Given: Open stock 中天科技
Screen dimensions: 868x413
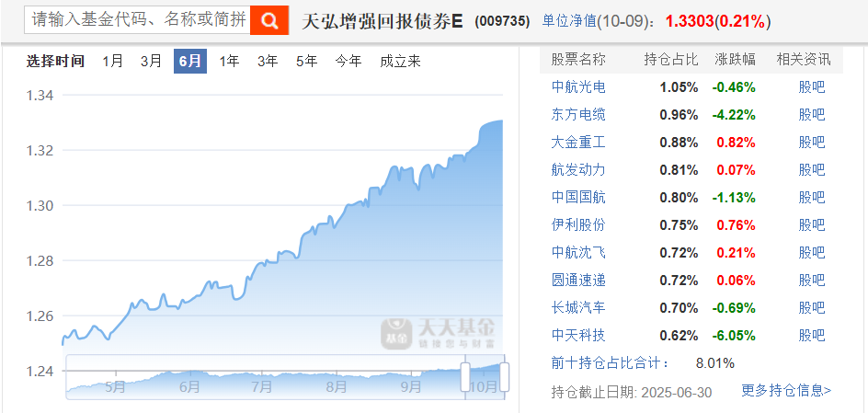Looking at the screenshot, I should (x=578, y=335).
